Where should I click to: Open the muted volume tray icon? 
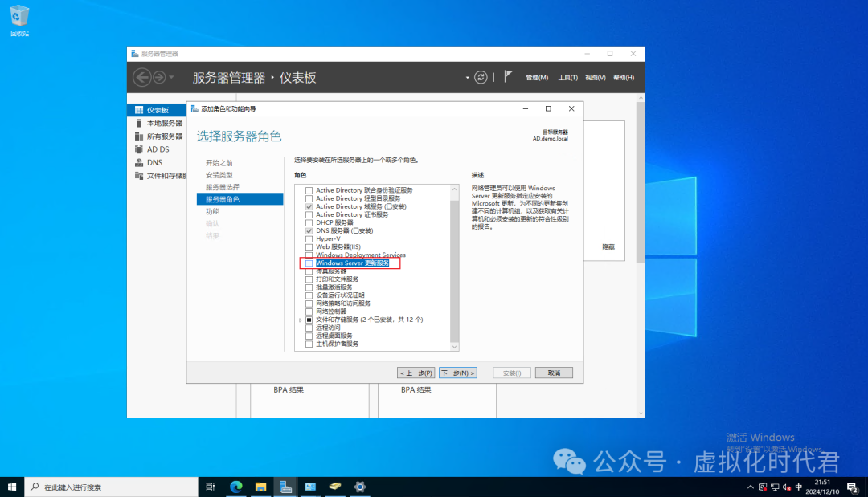787,487
